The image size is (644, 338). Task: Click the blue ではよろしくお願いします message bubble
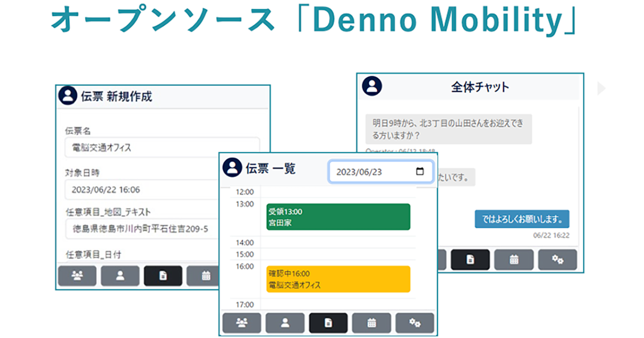click(x=521, y=218)
